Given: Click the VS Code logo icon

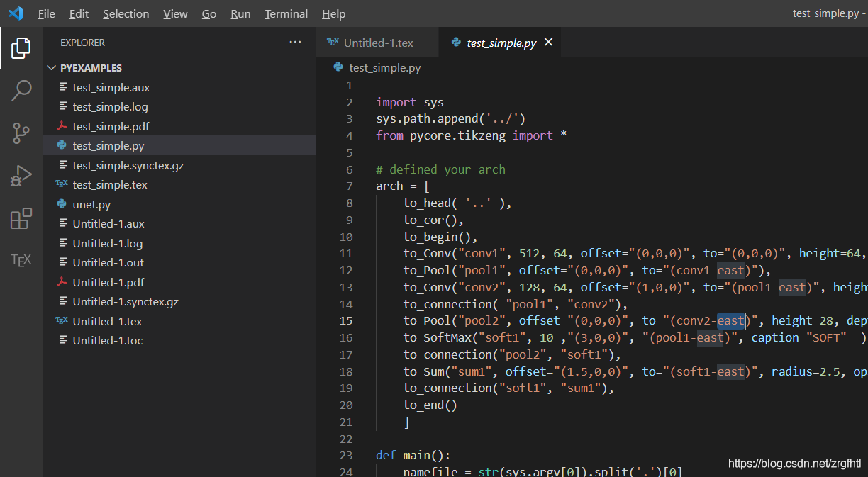Looking at the screenshot, I should point(16,13).
